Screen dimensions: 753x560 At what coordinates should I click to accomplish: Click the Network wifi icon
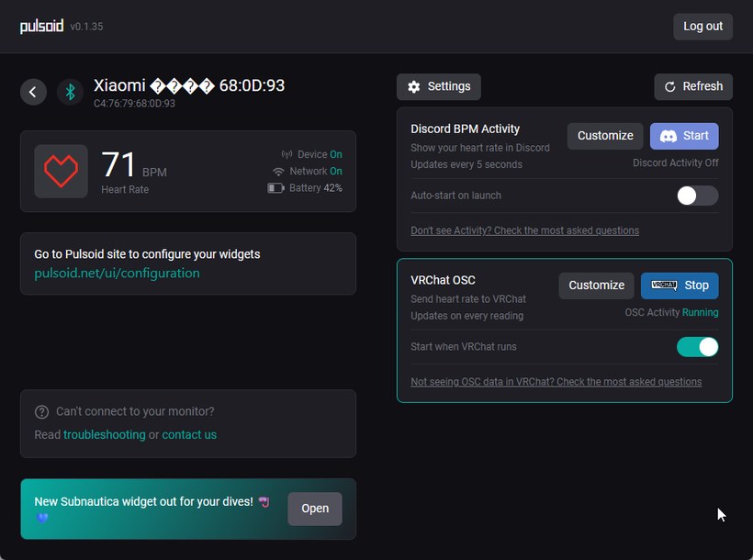[x=278, y=172]
